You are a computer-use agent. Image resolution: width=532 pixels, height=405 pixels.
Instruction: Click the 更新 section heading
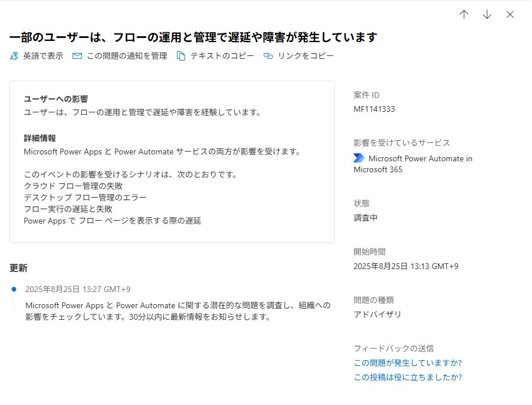18,268
